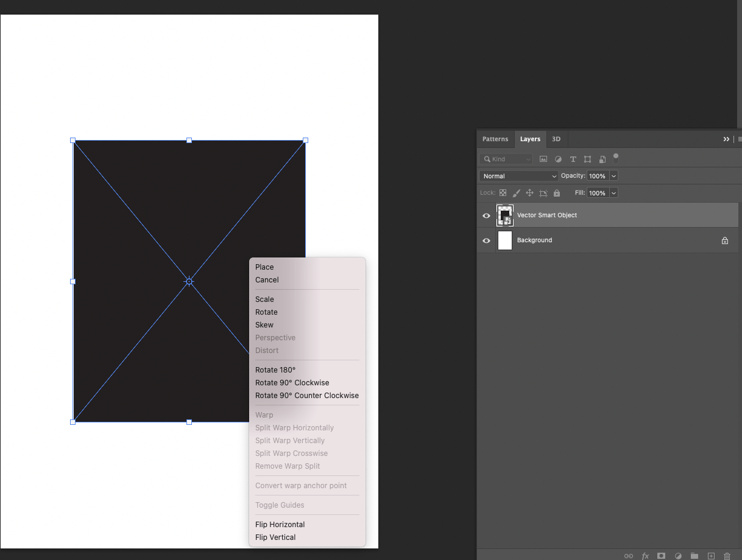Toggle visibility of the Background layer
Viewport: 742px width, 560px height.
click(x=486, y=240)
